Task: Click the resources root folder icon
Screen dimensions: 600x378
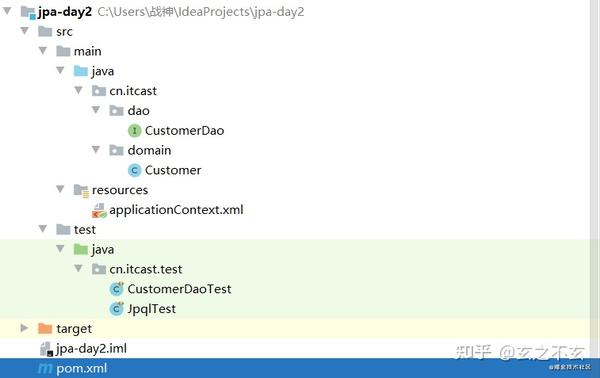Action: (x=81, y=191)
